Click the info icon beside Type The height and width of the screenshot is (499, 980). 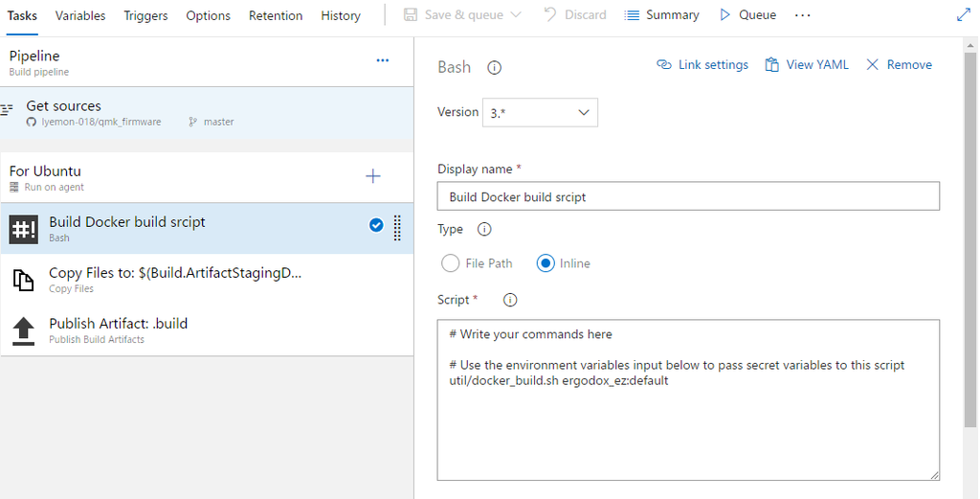click(x=484, y=230)
